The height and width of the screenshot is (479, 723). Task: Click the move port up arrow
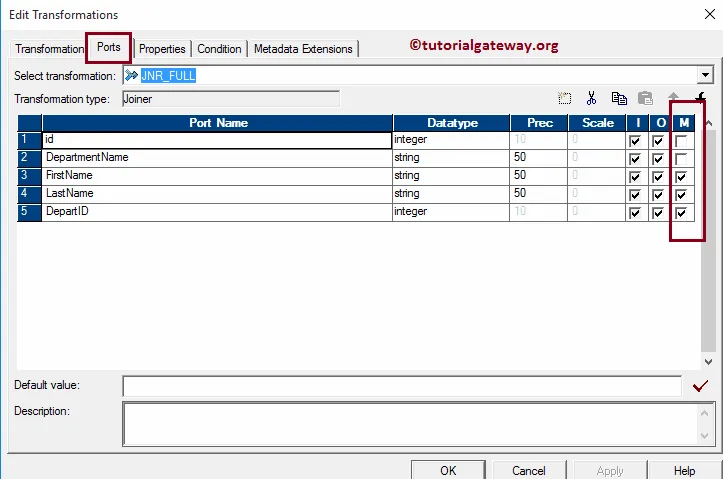[x=672, y=98]
